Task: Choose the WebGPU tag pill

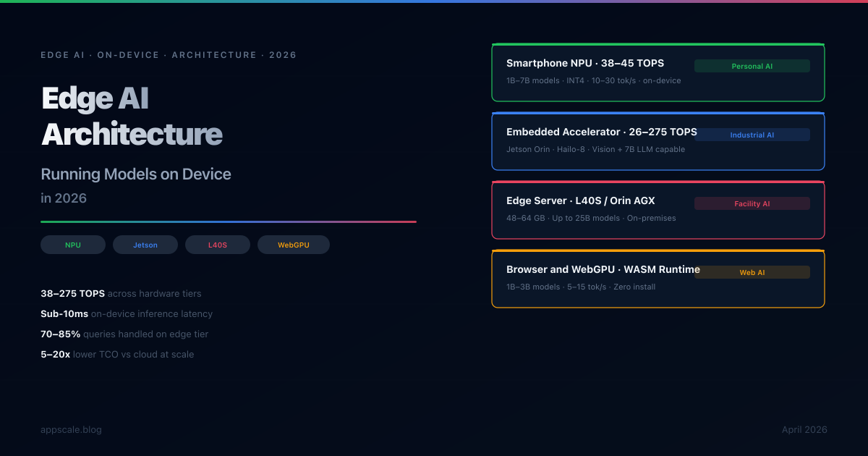Action: (x=294, y=245)
